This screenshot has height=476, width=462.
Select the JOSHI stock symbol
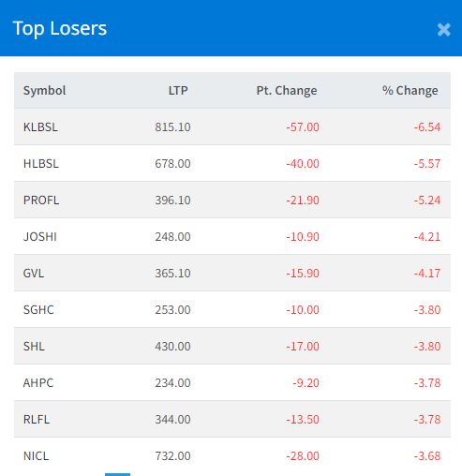click(x=40, y=237)
